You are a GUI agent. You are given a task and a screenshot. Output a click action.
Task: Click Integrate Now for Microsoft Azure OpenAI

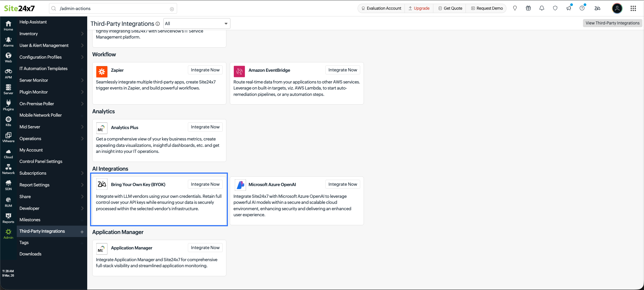[x=343, y=184]
